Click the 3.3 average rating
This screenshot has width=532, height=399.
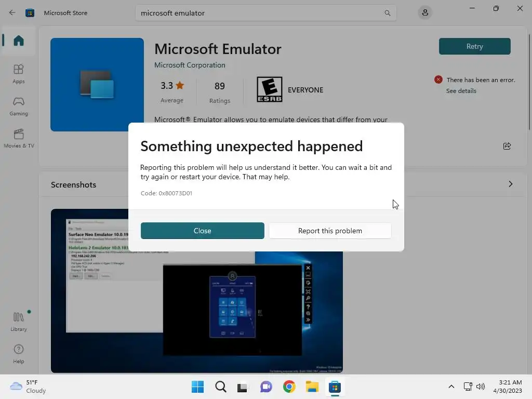pyautogui.click(x=172, y=91)
